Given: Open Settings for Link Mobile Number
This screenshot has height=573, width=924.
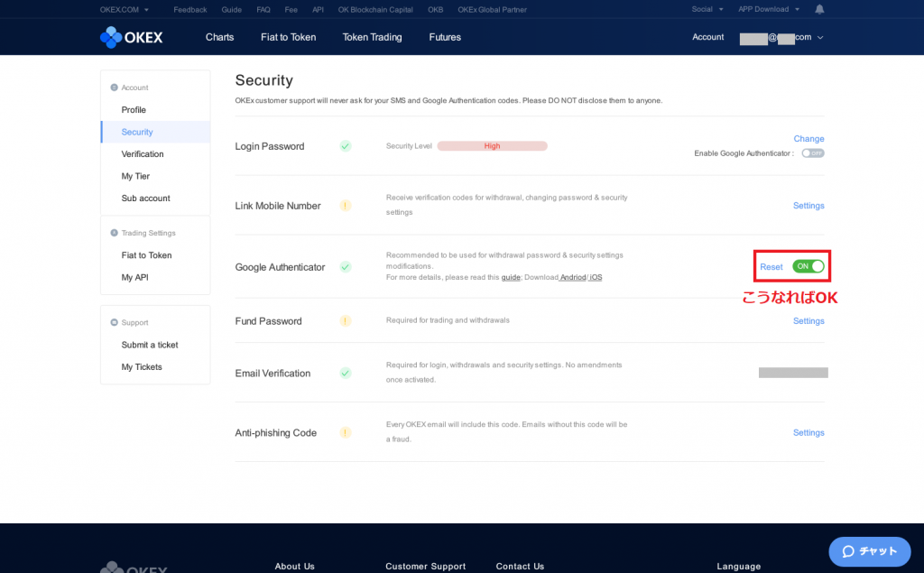Looking at the screenshot, I should pos(808,206).
